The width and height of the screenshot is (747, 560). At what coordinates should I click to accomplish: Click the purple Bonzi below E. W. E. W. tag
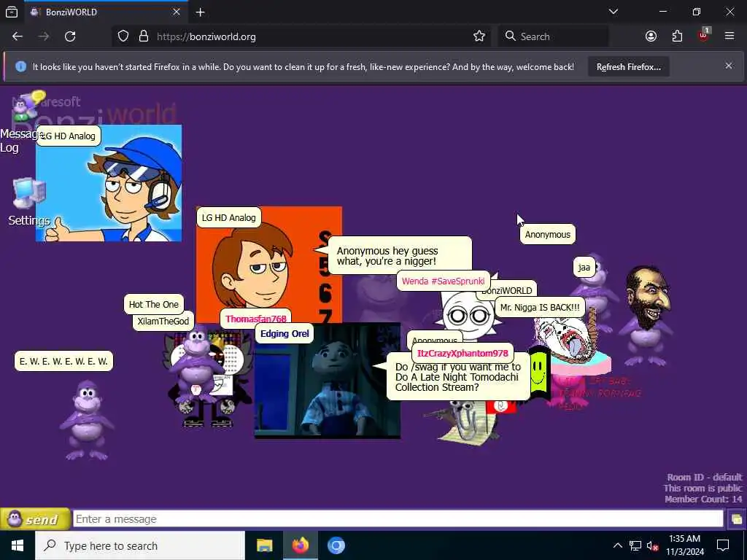[x=86, y=420]
